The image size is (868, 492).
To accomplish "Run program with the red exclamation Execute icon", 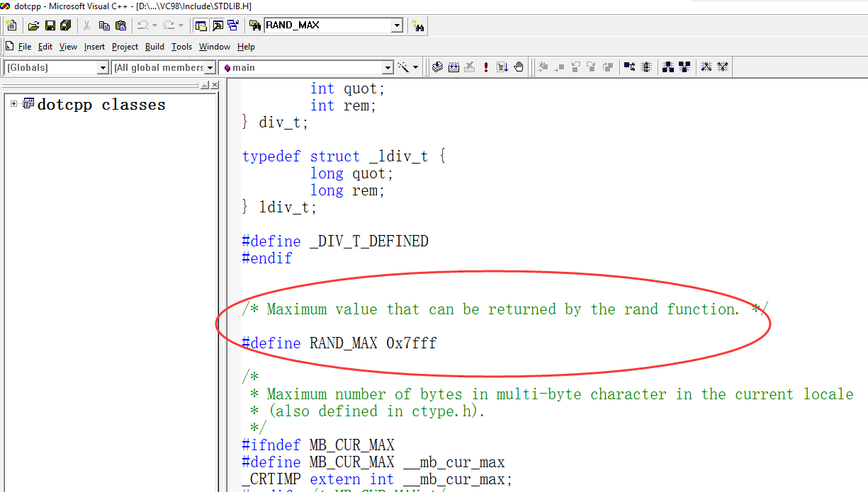I will (486, 67).
